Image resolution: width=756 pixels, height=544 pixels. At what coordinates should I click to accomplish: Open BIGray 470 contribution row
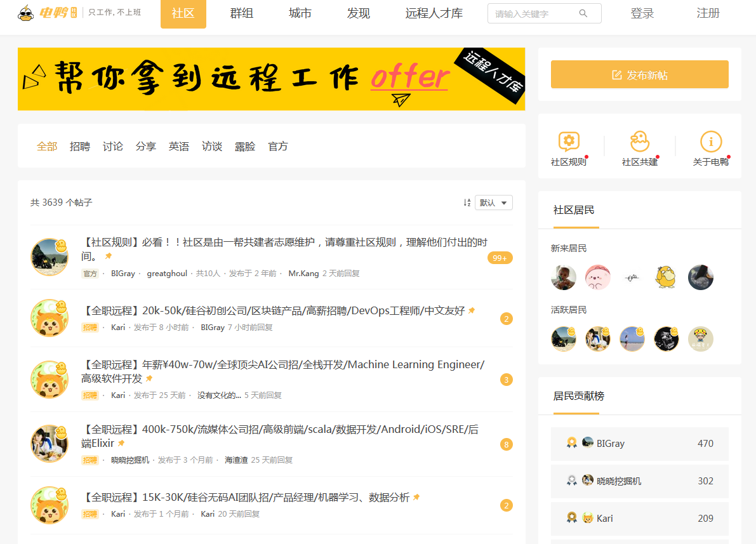[x=639, y=444]
